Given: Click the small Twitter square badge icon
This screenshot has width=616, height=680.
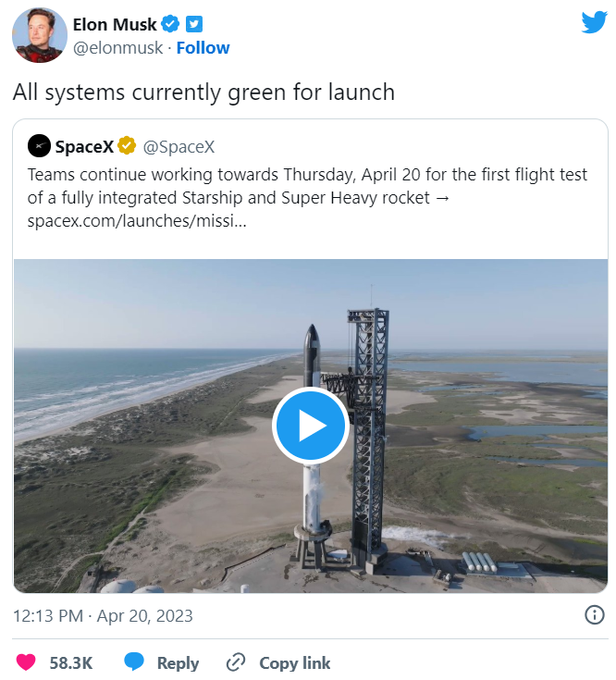Looking at the screenshot, I should click(x=194, y=23).
